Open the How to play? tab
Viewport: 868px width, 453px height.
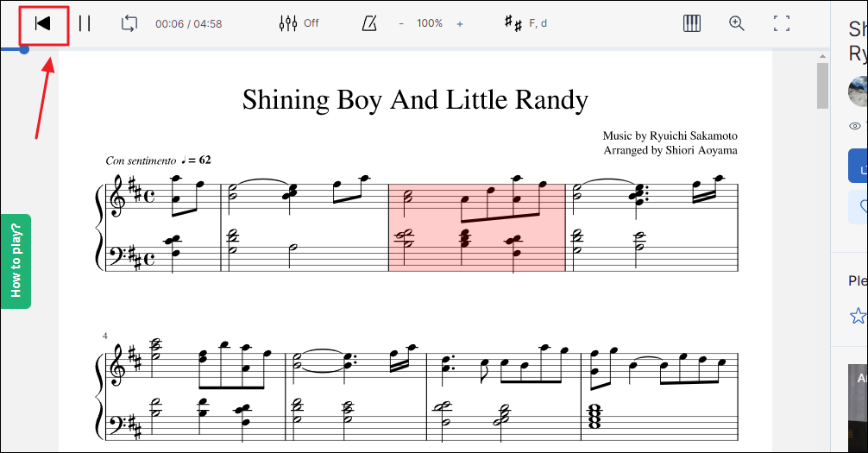(16, 261)
